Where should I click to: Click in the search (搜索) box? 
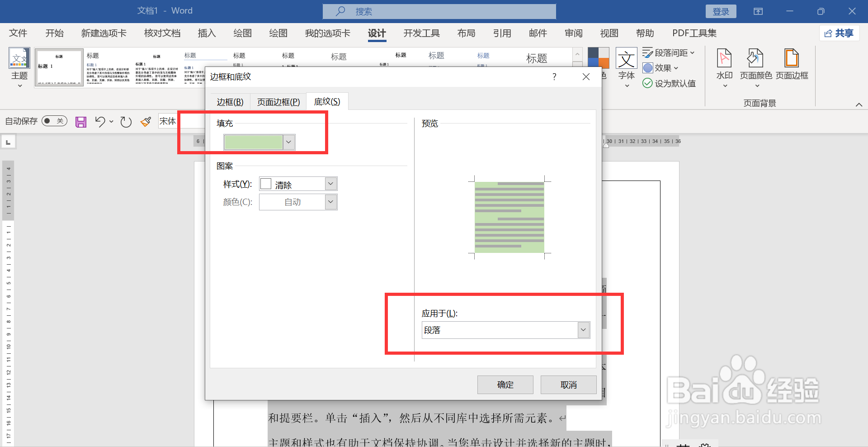[x=439, y=11]
